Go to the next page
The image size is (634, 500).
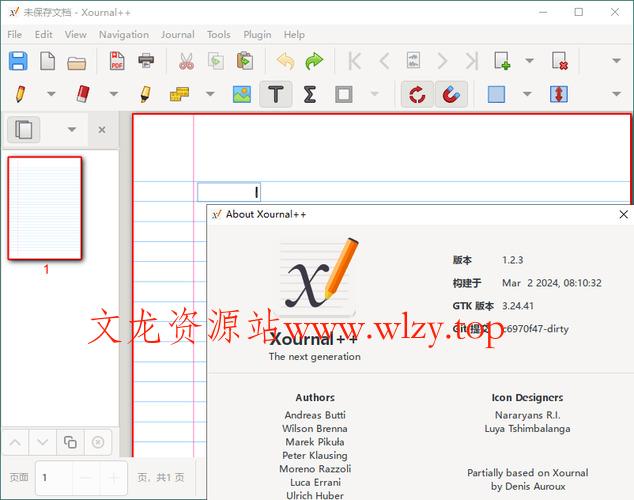443,61
